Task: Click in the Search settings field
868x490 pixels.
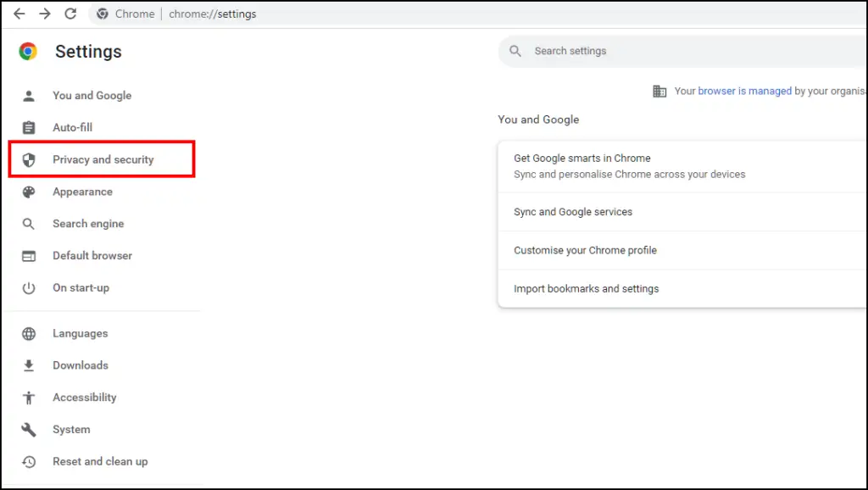Action: coord(683,51)
